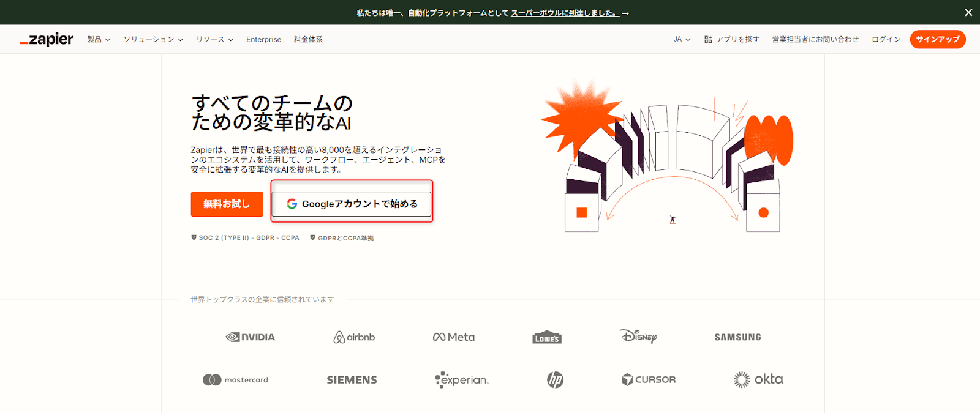The height and width of the screenshot is (413, 980).
Task: Close the top announcement banner
Action: (968, 12)
